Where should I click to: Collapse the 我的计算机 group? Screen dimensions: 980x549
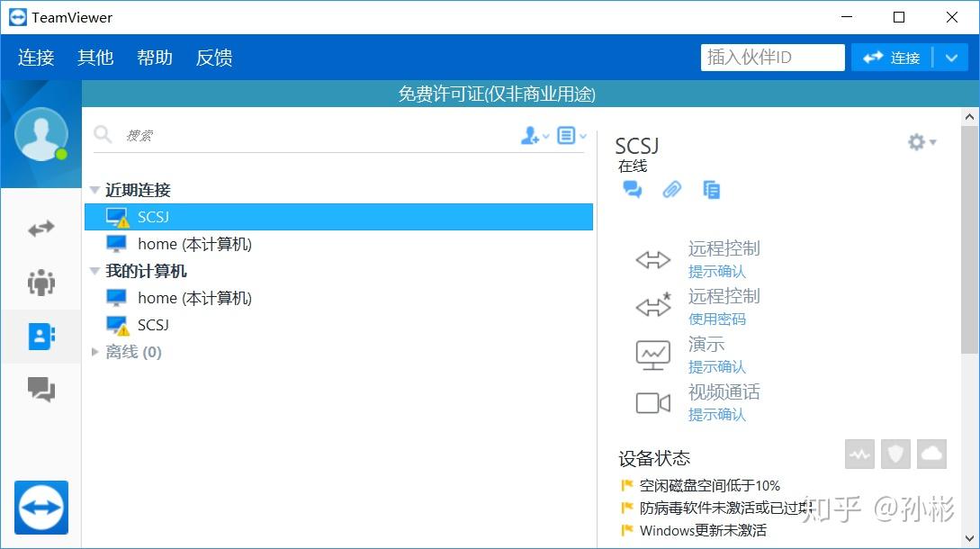pyautogui.click(x=95, y=271)
